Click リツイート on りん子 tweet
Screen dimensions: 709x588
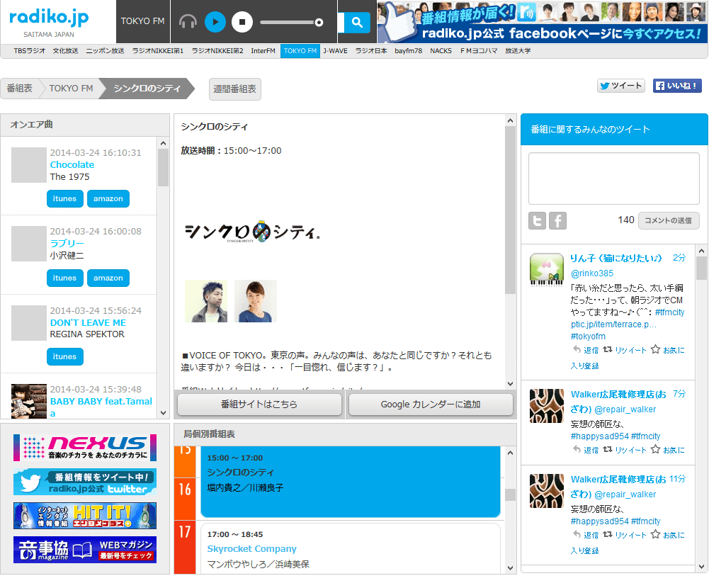click(625, 350)
